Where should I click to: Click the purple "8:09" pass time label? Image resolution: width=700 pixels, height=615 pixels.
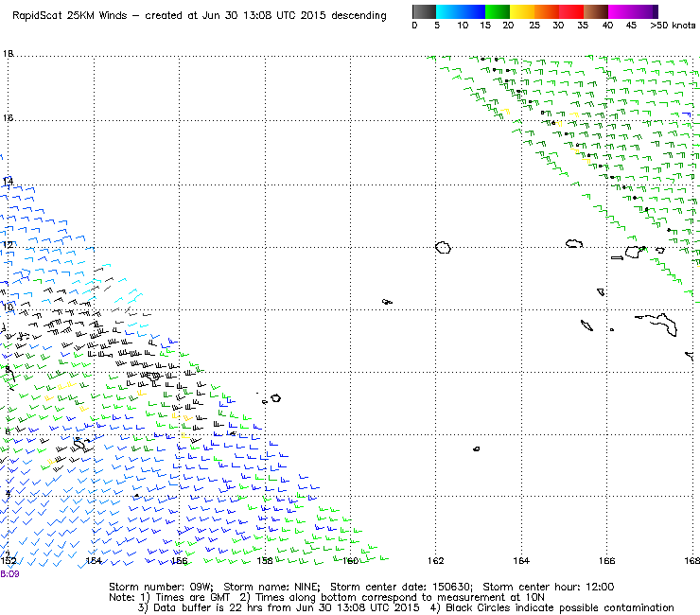(9, 574)
